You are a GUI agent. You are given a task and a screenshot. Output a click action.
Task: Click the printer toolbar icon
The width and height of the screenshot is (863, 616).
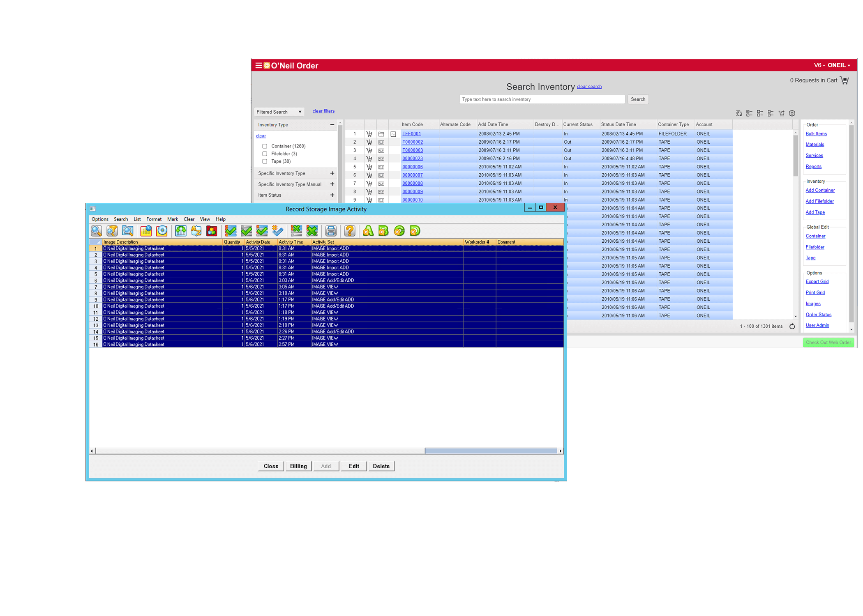point(331,231)
